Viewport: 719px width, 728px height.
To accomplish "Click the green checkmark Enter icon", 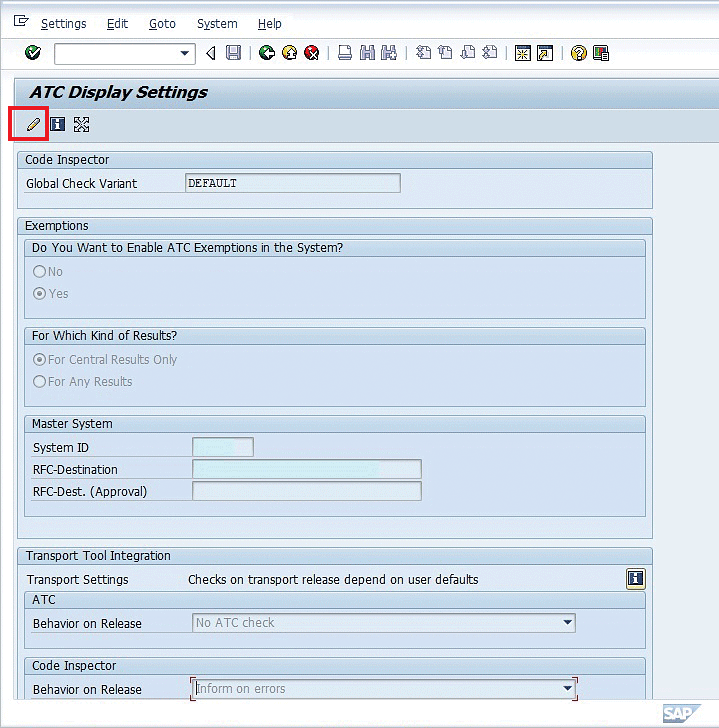I will pos(33,53).
